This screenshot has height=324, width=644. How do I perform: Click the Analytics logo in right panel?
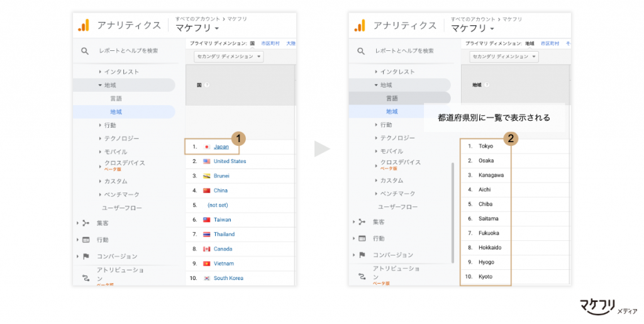(x=359, y=26)
